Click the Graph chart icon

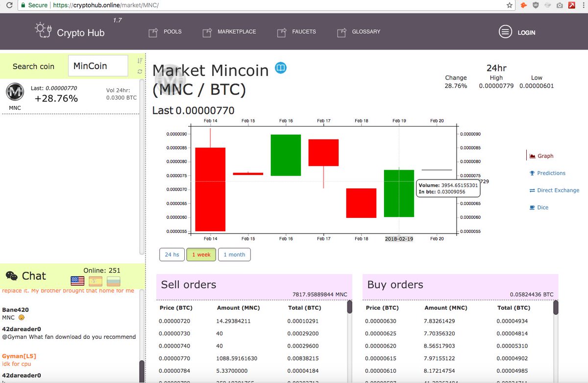click(x=532, y=156)
